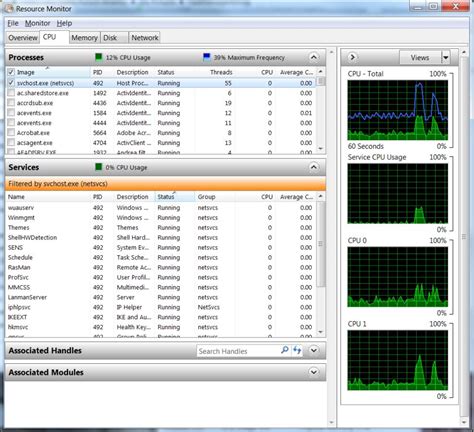Click the CPU 0 graph
Screen dimensions: 474x432
397,277
